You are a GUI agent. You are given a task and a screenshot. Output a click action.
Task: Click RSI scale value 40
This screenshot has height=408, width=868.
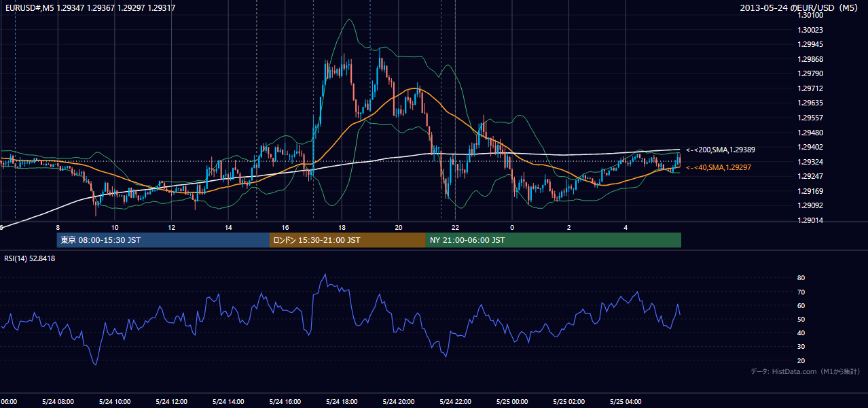point(801,333)
